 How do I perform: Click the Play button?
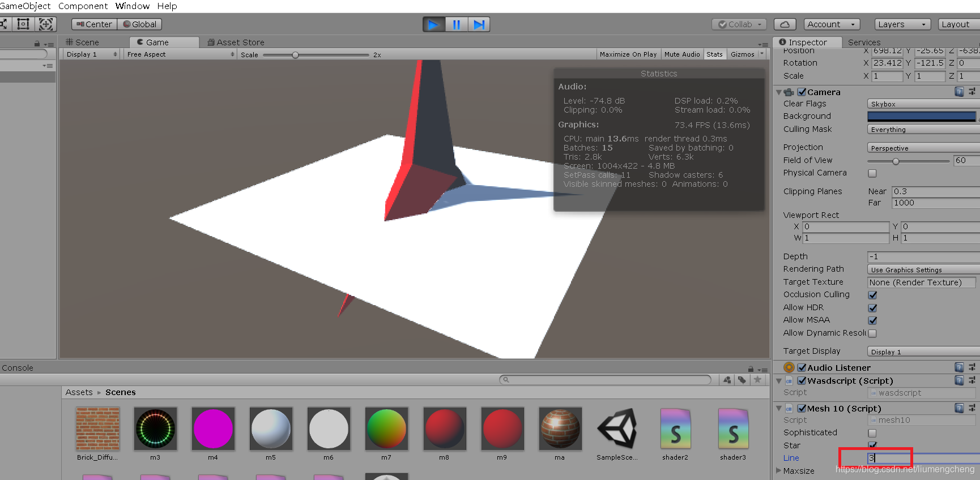click(x=434, y=24)
